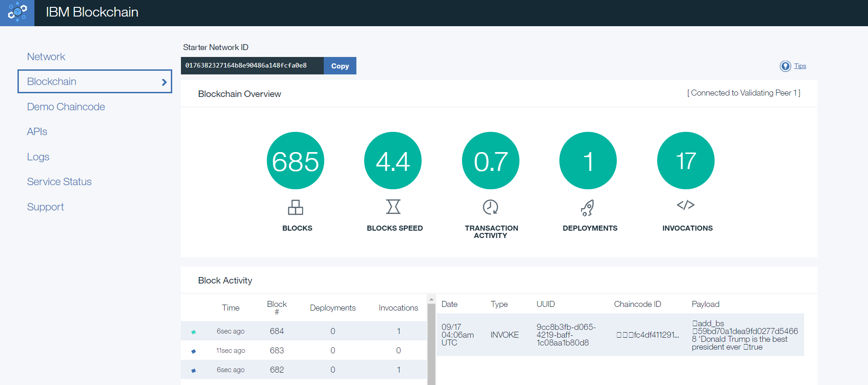Click the 4.4 blocks speed circle
Screen dimensions: 868x385
(393, 161)
